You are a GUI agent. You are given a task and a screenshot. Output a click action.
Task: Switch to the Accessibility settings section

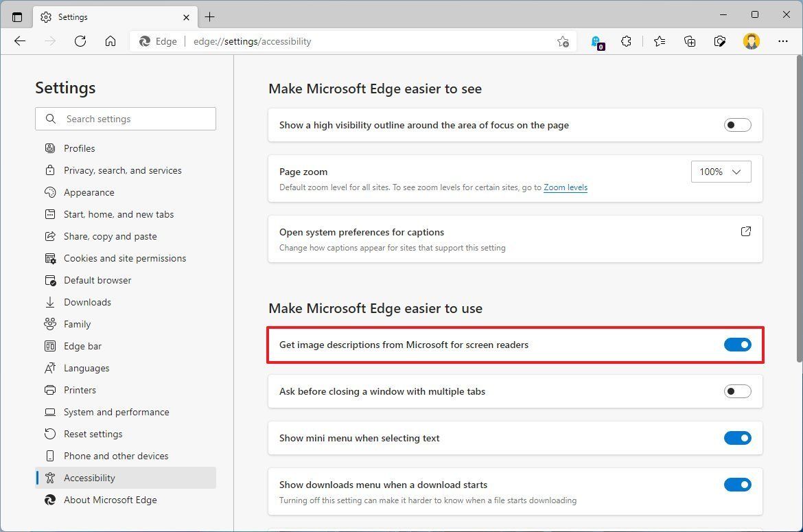pos(89,478)
